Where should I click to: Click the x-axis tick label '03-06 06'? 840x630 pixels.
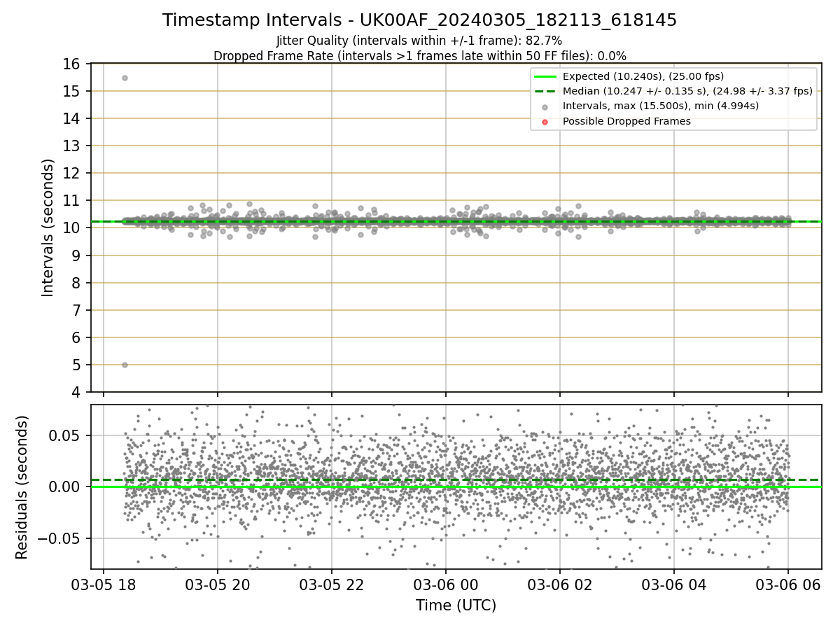tap(788, 584)
